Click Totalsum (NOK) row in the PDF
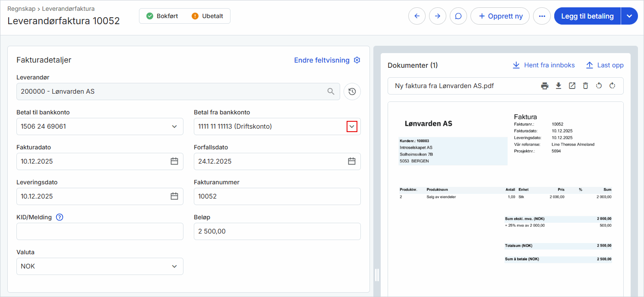This screenshot has height=297, width=644. (558, 246)
